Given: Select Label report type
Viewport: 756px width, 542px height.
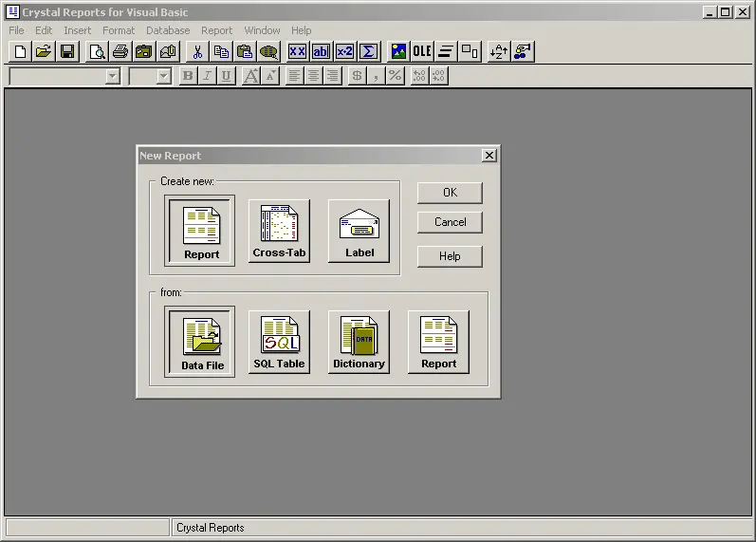Looking at the screenshot, I should click(x=360, y=231).
